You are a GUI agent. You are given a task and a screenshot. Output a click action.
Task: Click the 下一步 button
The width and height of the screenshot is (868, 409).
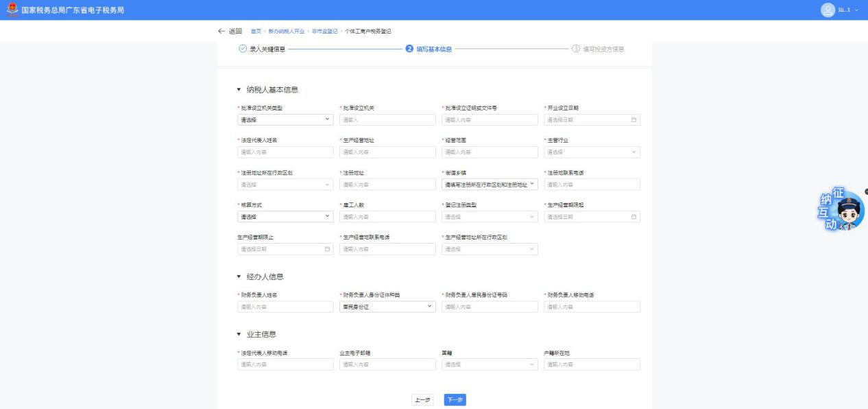point(455,399)
